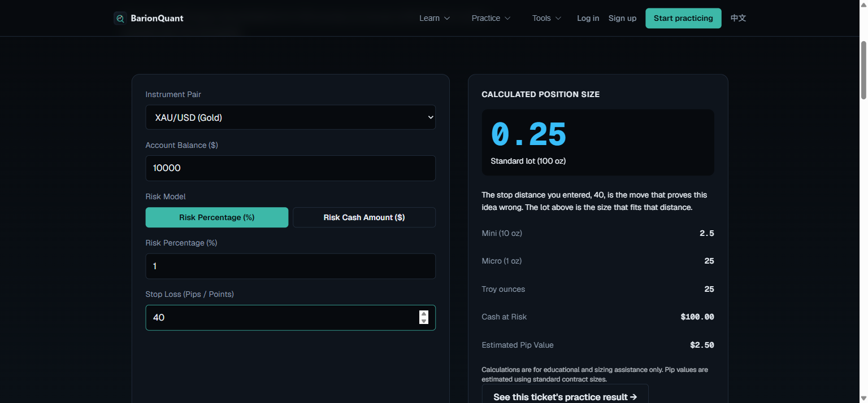Decrease Stop Loss with the down arrow
The height and width of the screenshot is (403, 868).
(x=424, y=321)
